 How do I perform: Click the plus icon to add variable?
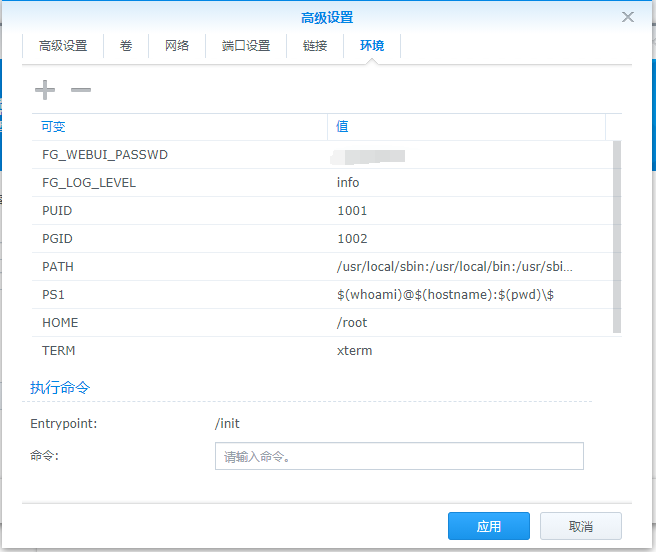pos(45,90)
